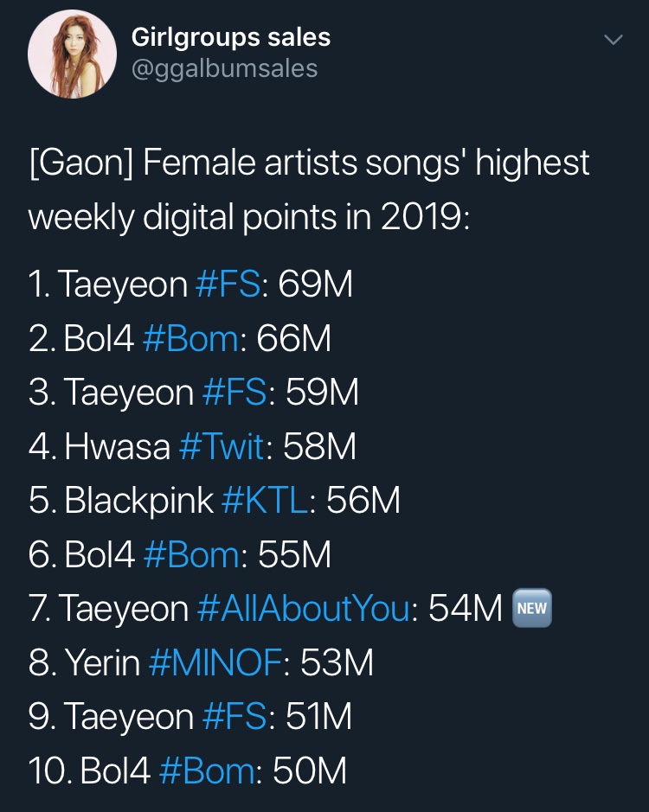This screenshot has height=812, width=649.
Task: Tap the @ggalbumsales handle
Action: click(224, 68)
